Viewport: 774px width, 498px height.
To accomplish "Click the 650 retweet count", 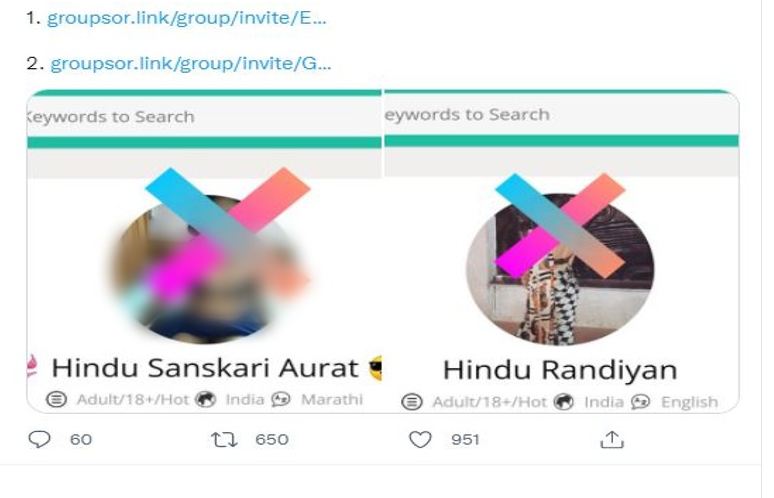I will point(271,439).
